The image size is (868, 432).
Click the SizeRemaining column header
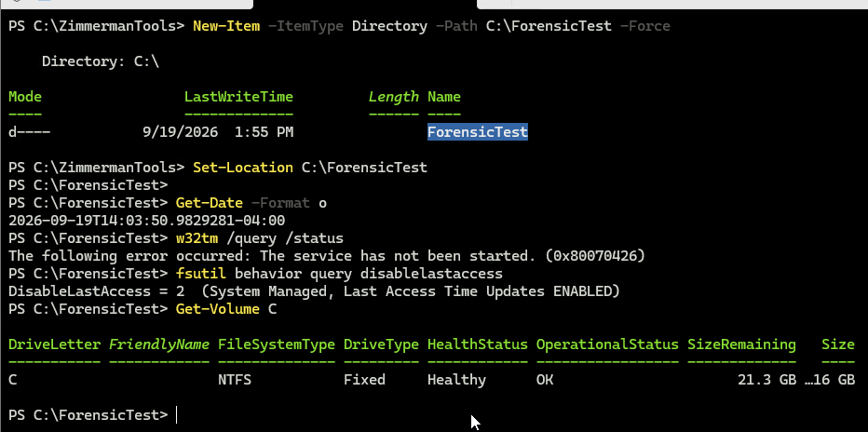(x=741, y=344)
